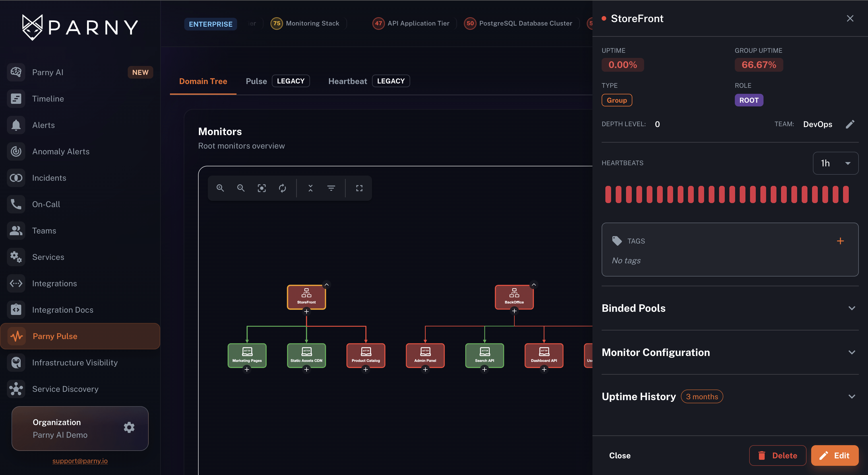The width and height of the screenshot is (868, 475).
Task: Select the Search API monitor node
Action: coord(485,355)
